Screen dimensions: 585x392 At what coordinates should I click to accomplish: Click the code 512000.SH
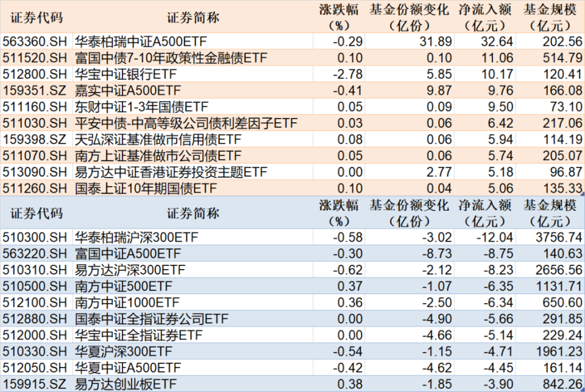pyautogui.click(x=35, y=335)
